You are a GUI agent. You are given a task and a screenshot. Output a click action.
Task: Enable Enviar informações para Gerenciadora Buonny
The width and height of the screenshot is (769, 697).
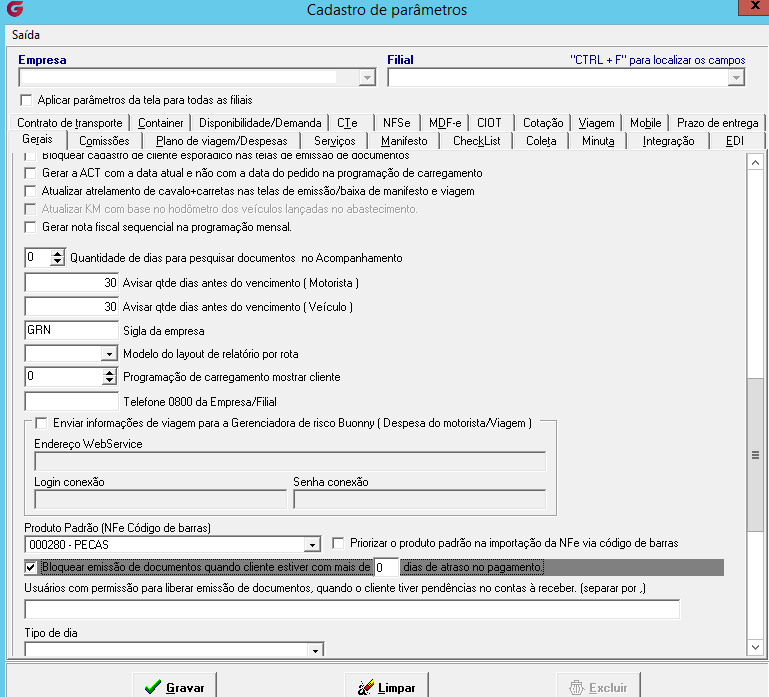pyautogui.click(x=41, y=423)
